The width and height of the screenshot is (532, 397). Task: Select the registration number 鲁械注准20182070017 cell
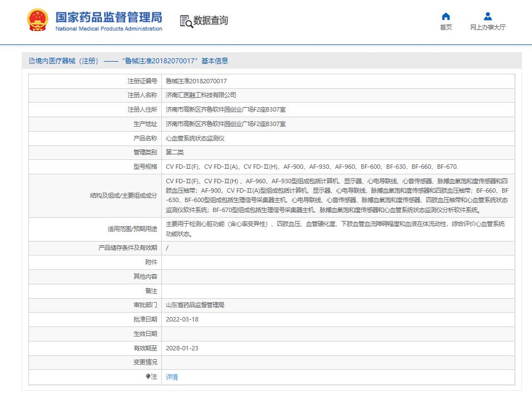(x=196, y=81)
